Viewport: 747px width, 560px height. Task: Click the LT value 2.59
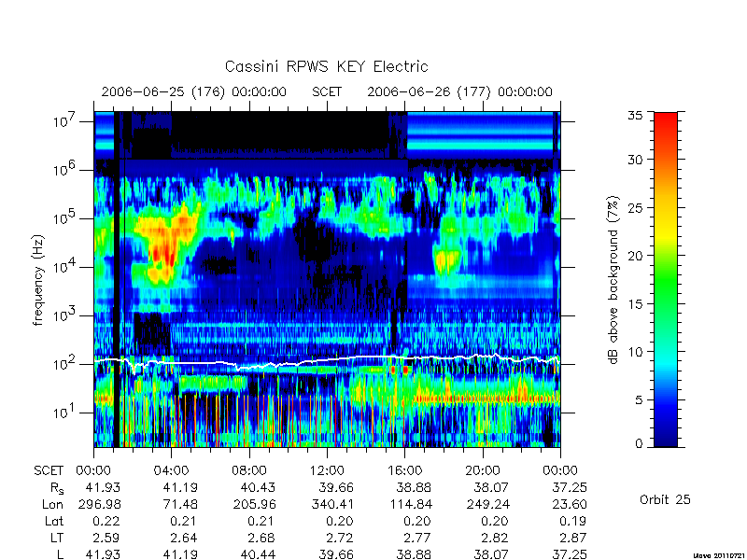pyautogui.click(x=106, y=538)
